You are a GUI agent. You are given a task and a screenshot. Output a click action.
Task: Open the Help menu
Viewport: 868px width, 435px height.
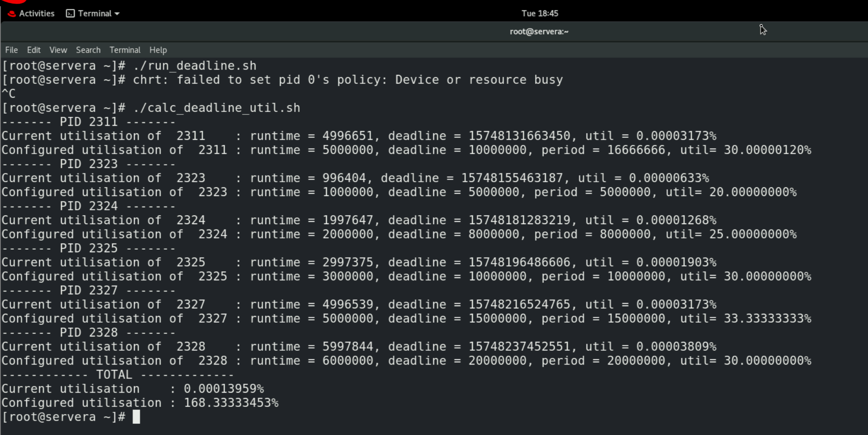(x=158, y=50)
